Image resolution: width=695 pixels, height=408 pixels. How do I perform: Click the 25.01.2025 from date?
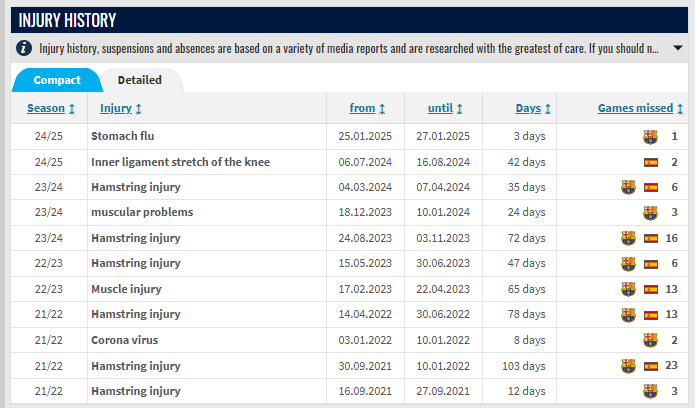pos(365,136)
